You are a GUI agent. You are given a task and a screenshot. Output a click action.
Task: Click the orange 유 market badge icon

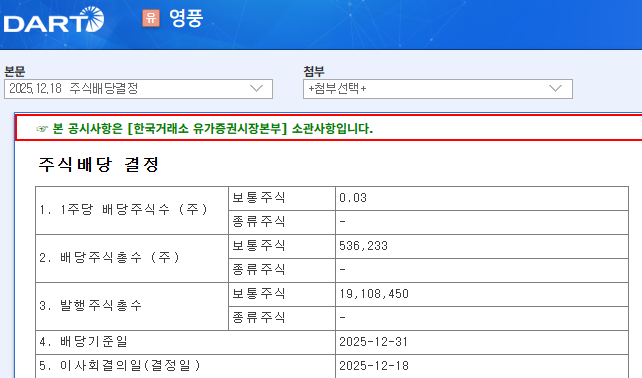pyautogui.click(x=151, y=18)
